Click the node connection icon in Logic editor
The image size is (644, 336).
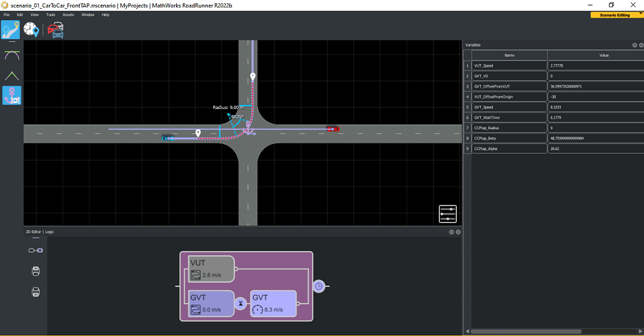coord(36,250)
